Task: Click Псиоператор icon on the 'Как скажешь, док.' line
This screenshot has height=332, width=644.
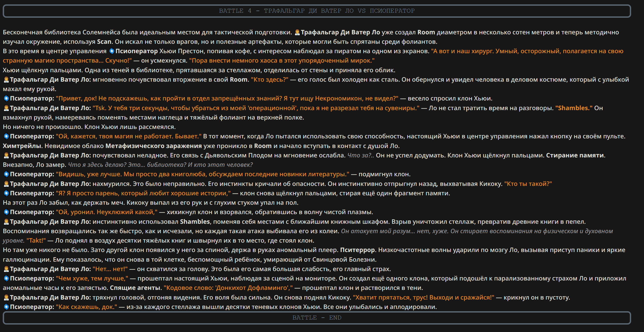Action: pos(6,307)
